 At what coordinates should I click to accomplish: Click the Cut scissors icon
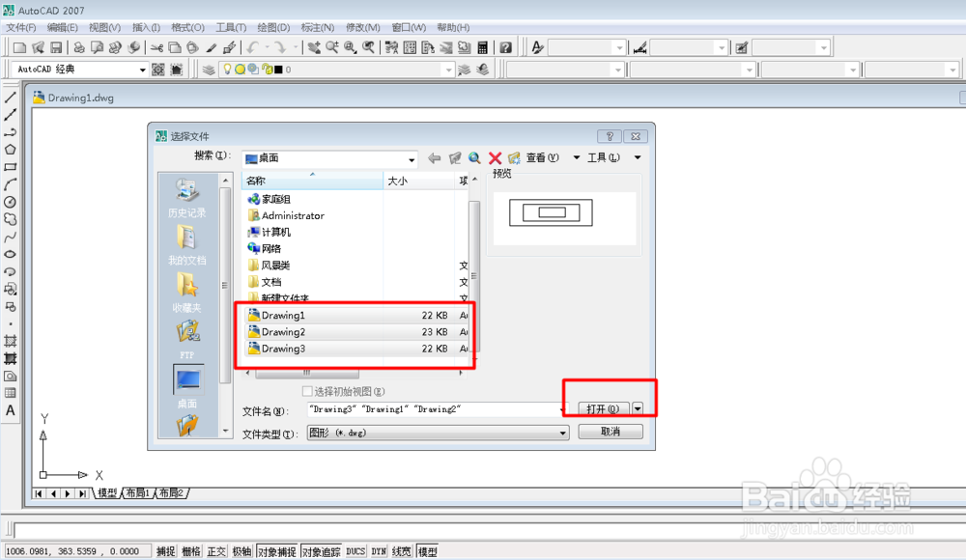coord(156,47)
